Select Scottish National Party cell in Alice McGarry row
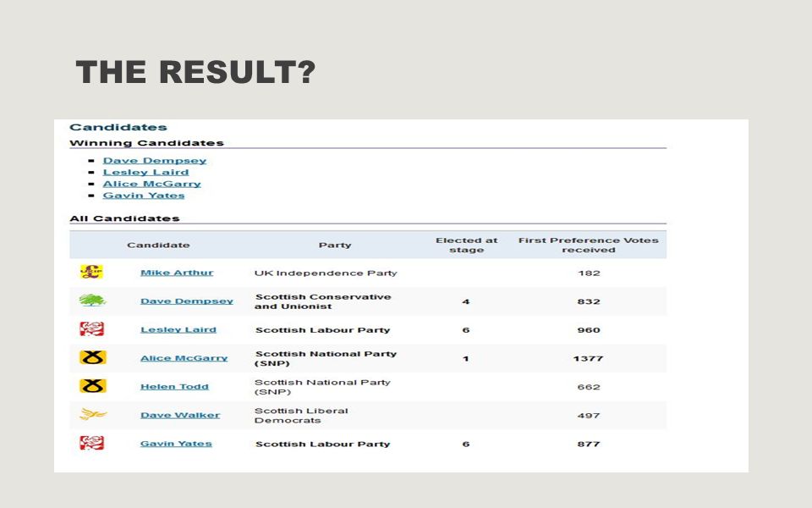Image resolution: width=812 pixels, height=508 pixels. 326,358
